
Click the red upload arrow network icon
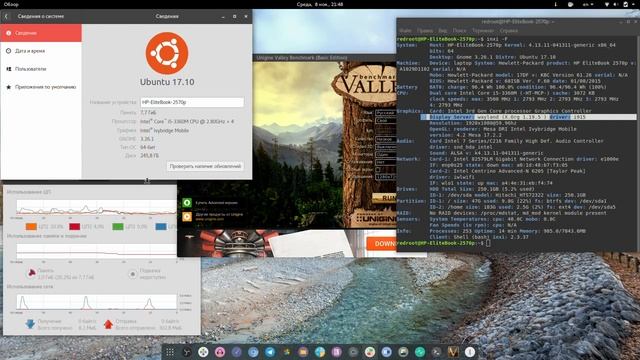tap(108, 324)
